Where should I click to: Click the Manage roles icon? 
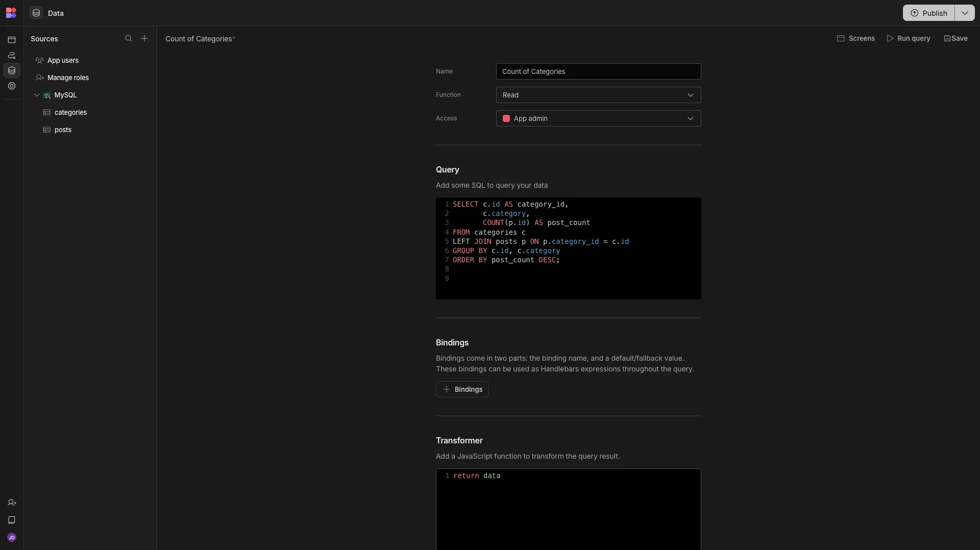(x=39, y=78)
